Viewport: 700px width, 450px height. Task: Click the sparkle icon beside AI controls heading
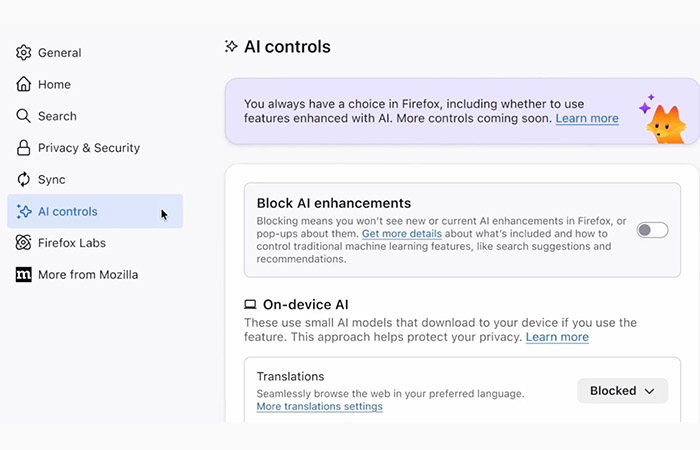[232, 47]
